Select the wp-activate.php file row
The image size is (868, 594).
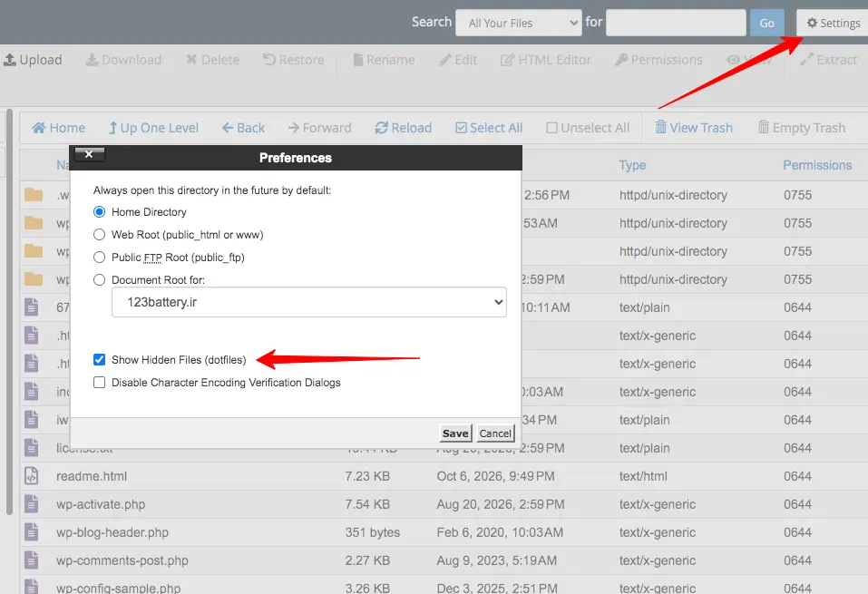[x=444, y=504]
